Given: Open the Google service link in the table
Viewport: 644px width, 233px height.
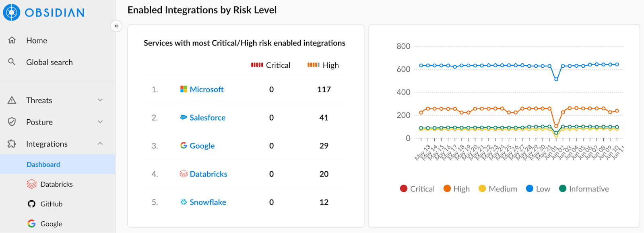Looking at the screenshot, I should point(202,146).
